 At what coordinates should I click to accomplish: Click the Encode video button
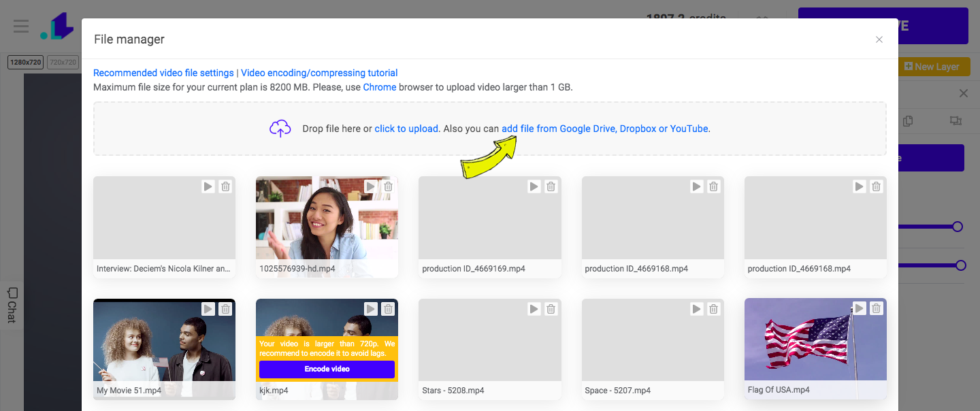327,369
